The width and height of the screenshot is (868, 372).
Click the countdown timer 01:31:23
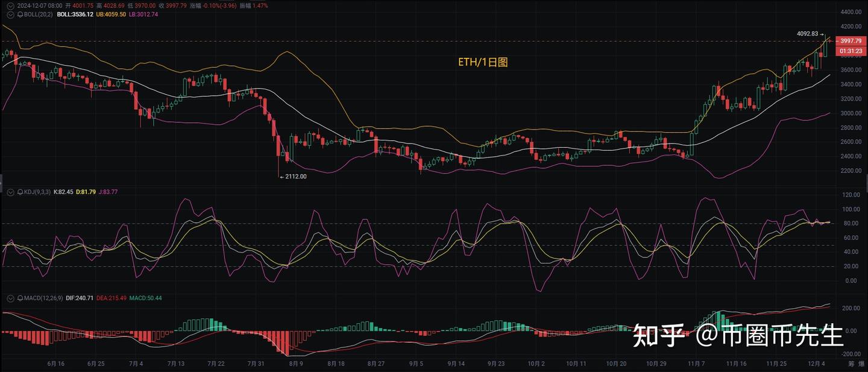point(850,51)
